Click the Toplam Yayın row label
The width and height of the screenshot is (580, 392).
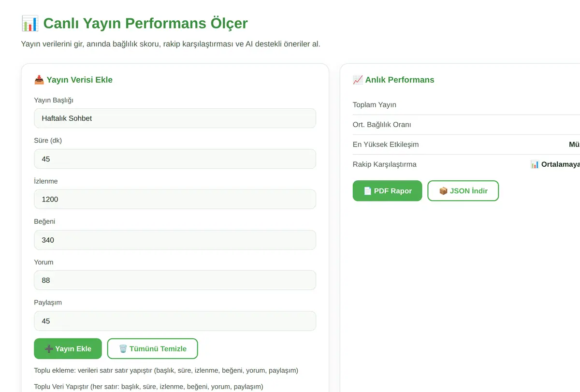click(375, 105)
